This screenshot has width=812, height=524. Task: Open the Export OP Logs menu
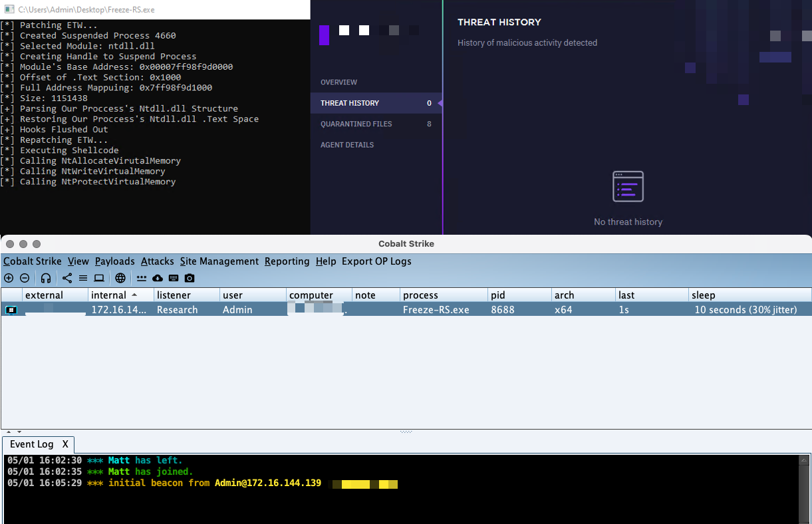[376, 261]
